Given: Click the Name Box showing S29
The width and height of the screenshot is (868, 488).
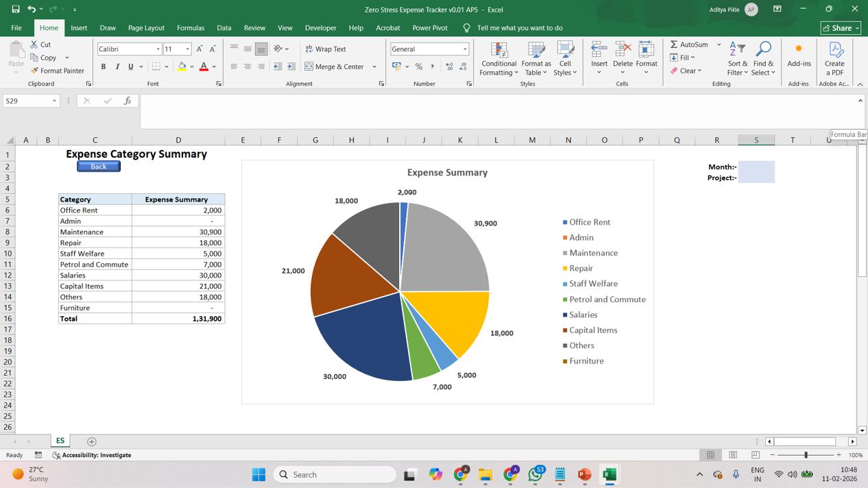Looking at the screenshot, I should [x=26, y=101].
